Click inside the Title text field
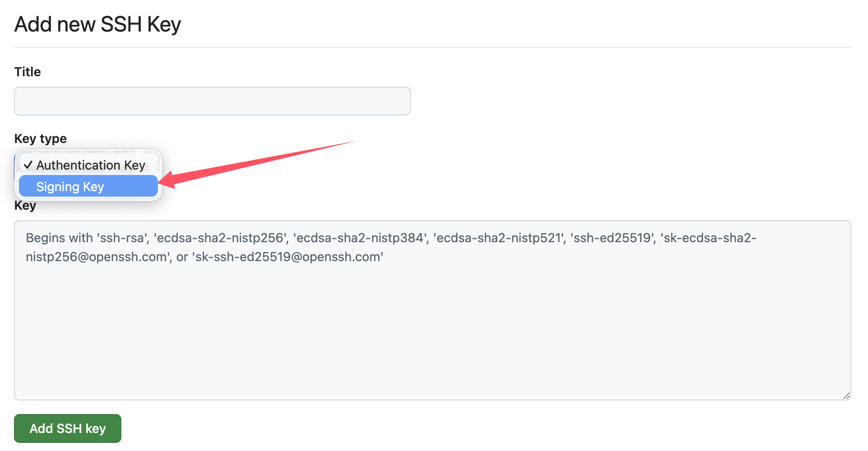 (x=212, y=101)
